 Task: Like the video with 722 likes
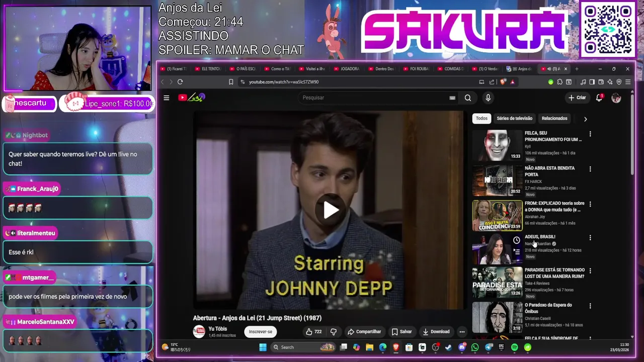point(313,332)
